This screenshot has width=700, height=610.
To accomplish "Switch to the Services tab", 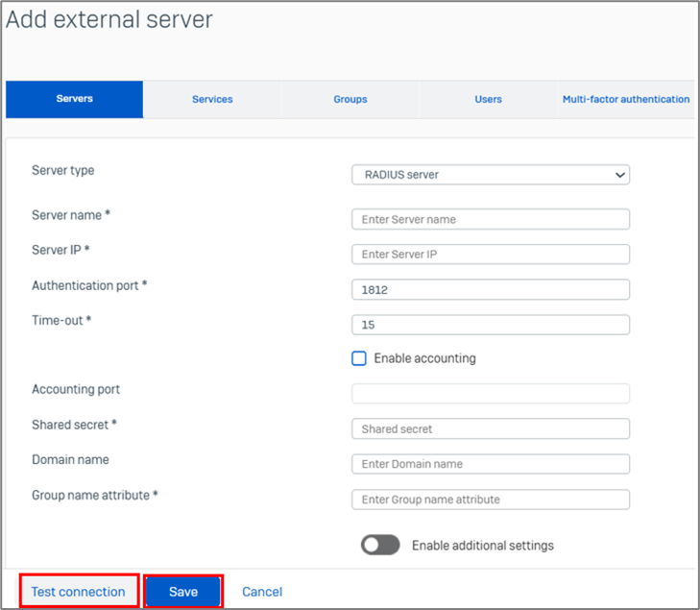I will pos(212,99).
